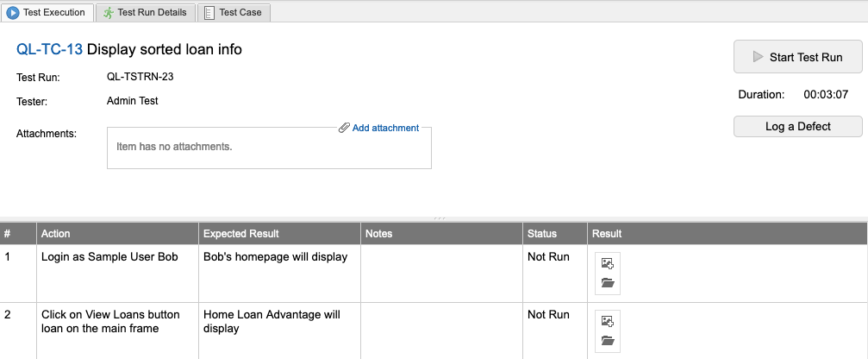The width and height of the screenshot is (868, 359).
Task: Click the green runner icon on Test Run Details
Action: point(108,13)
